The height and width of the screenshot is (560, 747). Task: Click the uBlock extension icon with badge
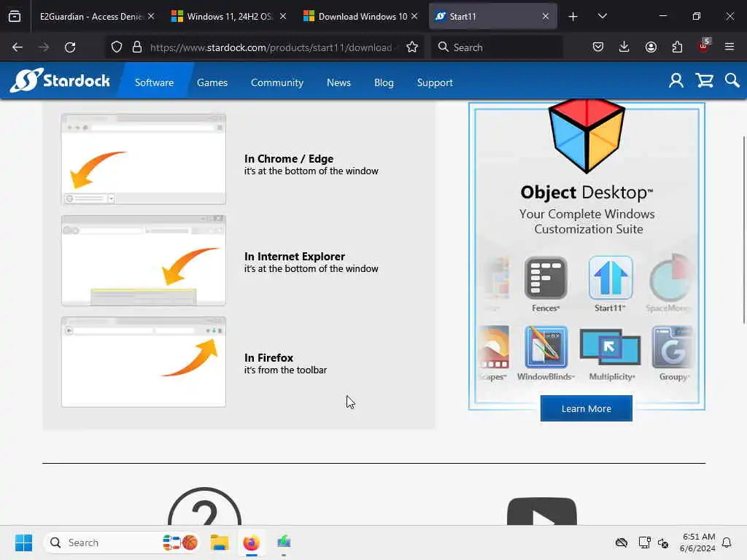point(704,46)
